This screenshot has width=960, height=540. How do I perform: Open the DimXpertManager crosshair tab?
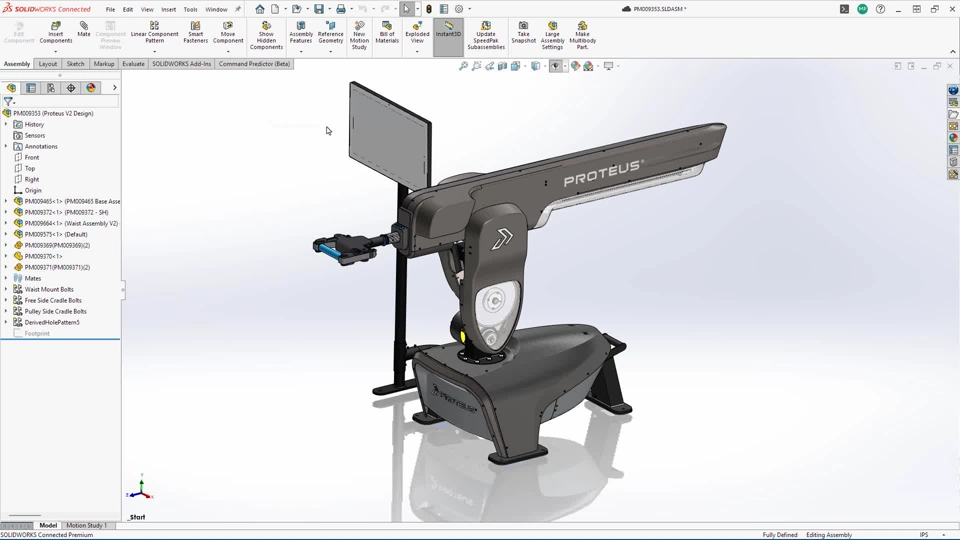click(71, 88)
